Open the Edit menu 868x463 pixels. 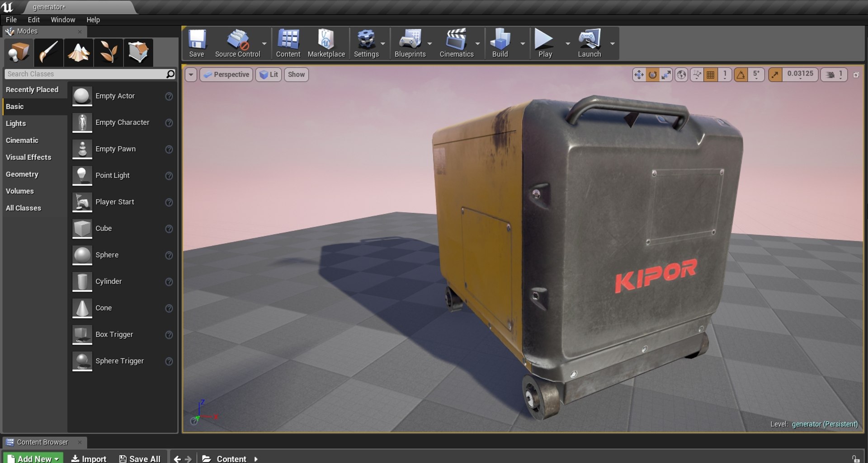pos(33,20)
